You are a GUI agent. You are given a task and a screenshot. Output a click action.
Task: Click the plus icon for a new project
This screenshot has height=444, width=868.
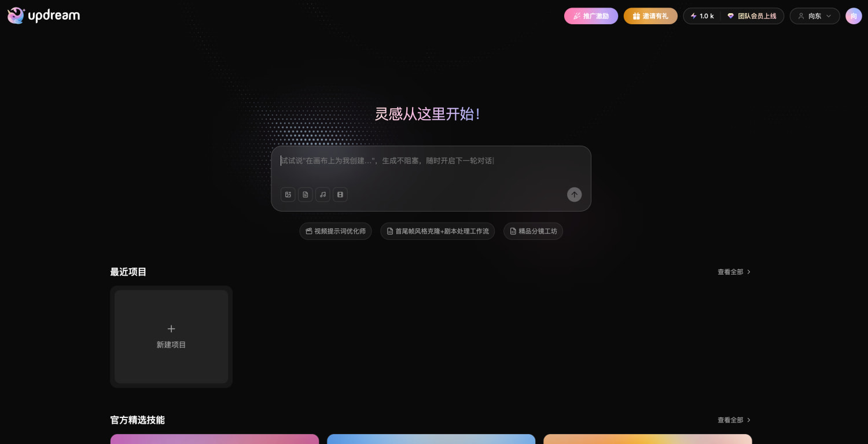click(x=171, y=329)
